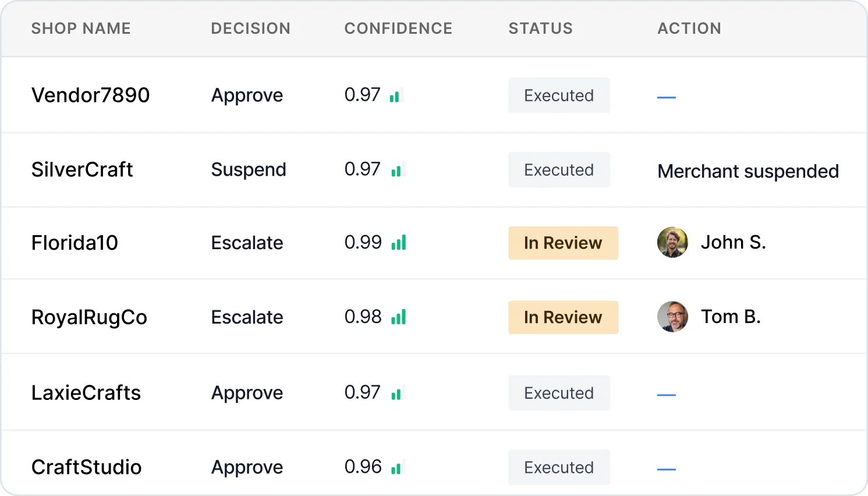Click the confidence bar chart icon for Florida10
This screenshot has width=868, height=496.
point(399,243)
